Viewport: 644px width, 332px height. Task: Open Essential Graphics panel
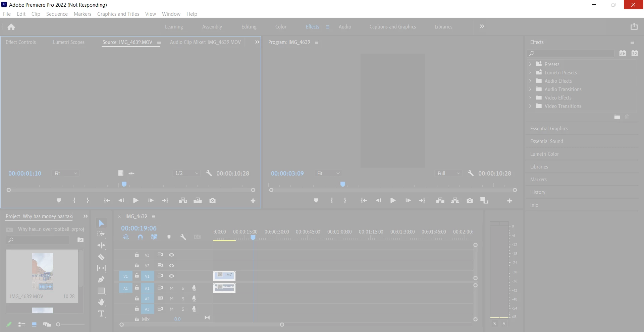pyautogui.click(x=549, y=129)
